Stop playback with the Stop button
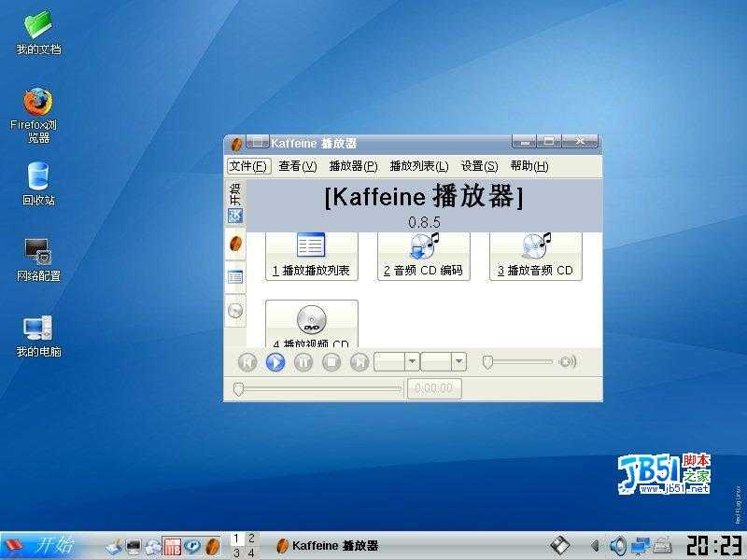 point(331,362)
